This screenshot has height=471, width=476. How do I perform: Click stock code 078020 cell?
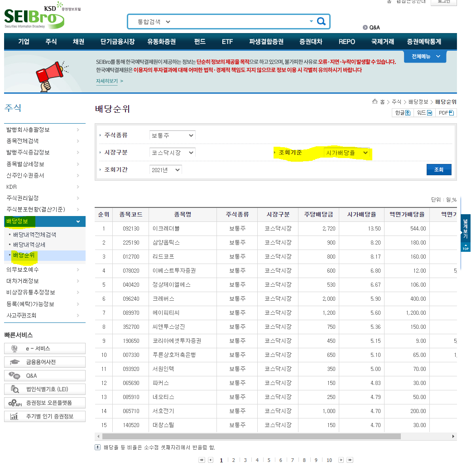131,271
